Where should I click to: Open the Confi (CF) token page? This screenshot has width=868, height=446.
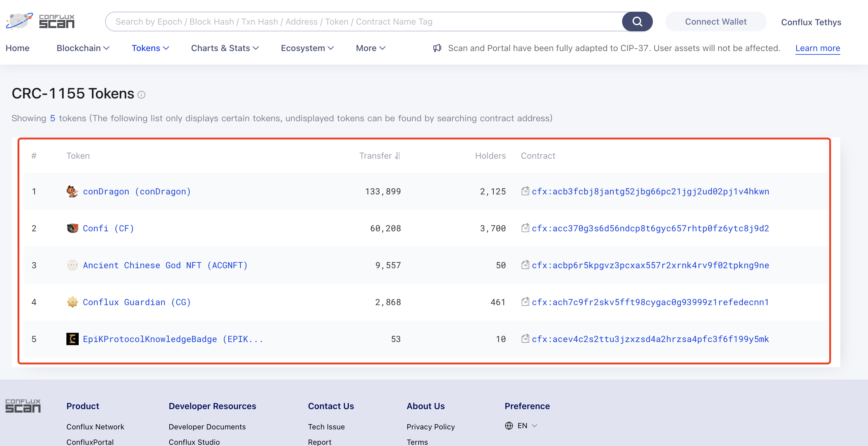pos(108,228)
